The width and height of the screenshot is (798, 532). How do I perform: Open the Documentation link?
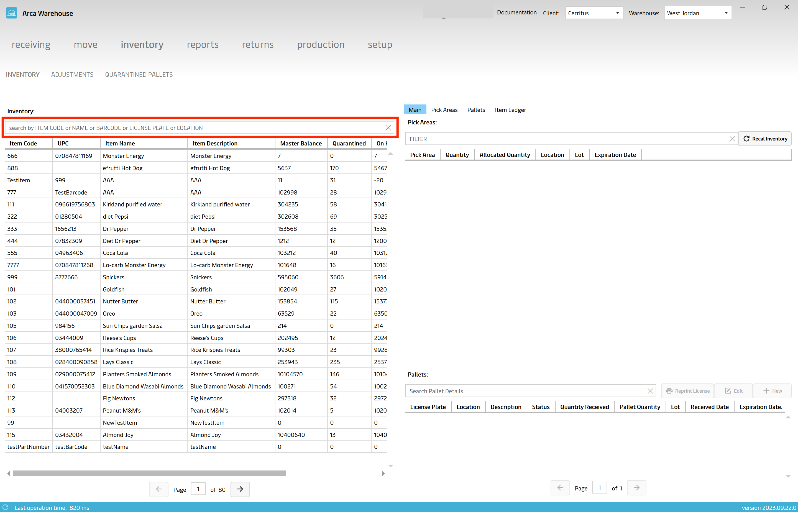(x=517, y=12)
